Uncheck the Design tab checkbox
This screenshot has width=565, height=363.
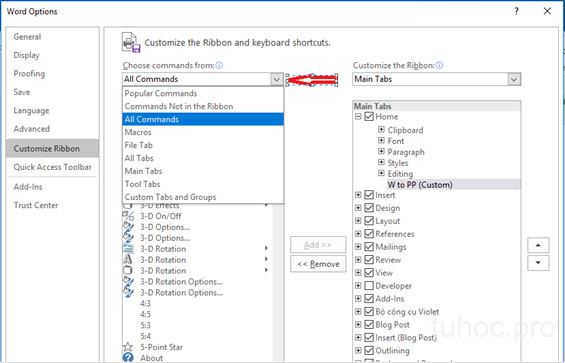(369, 208)
